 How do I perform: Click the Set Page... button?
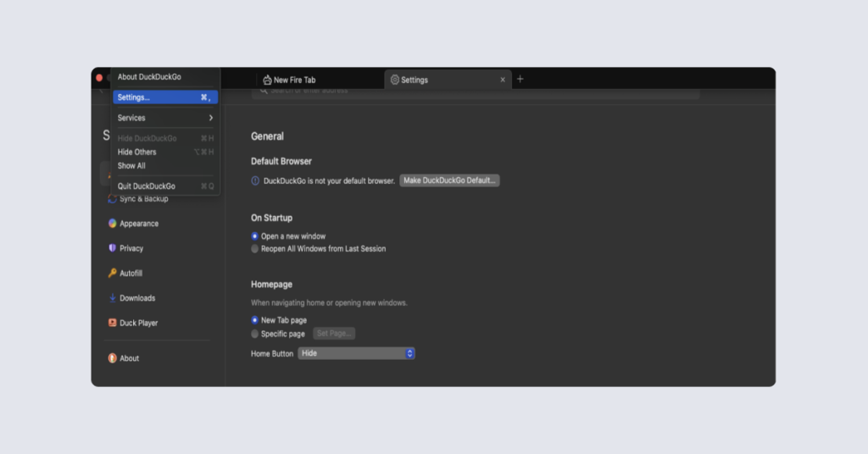[334, 334]
